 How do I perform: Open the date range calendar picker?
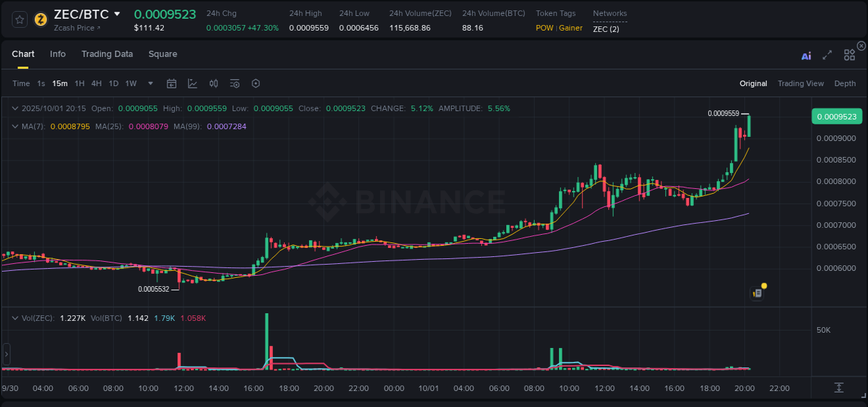pyautogui.click(x=172, y=83)
